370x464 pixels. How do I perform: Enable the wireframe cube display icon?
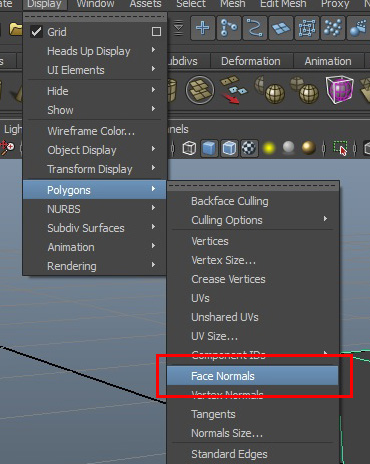pyautogui.click(x=190, y=148)
